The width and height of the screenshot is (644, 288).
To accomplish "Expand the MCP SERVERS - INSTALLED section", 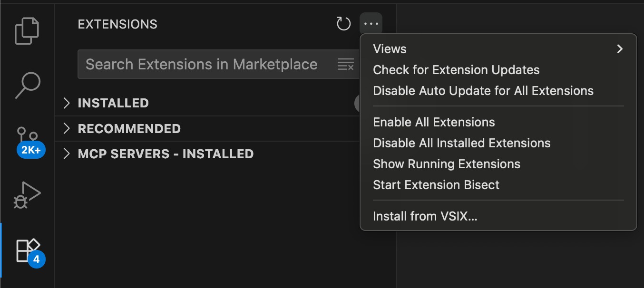I will (165, 154).
